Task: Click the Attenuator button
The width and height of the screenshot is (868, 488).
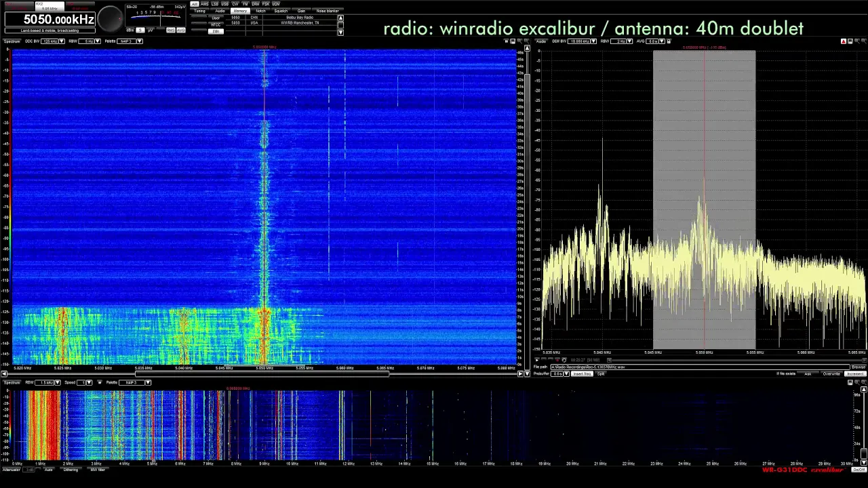Action: (12, 470)
